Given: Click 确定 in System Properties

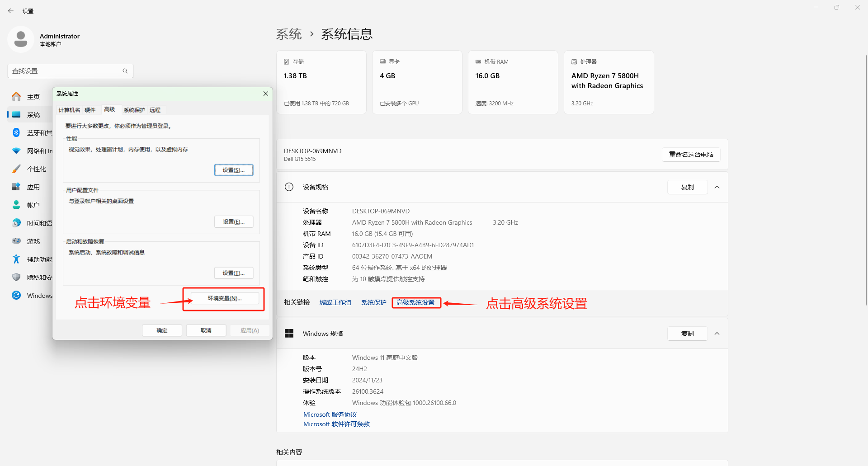Looking at the screenshot, I should click(162, 330).
